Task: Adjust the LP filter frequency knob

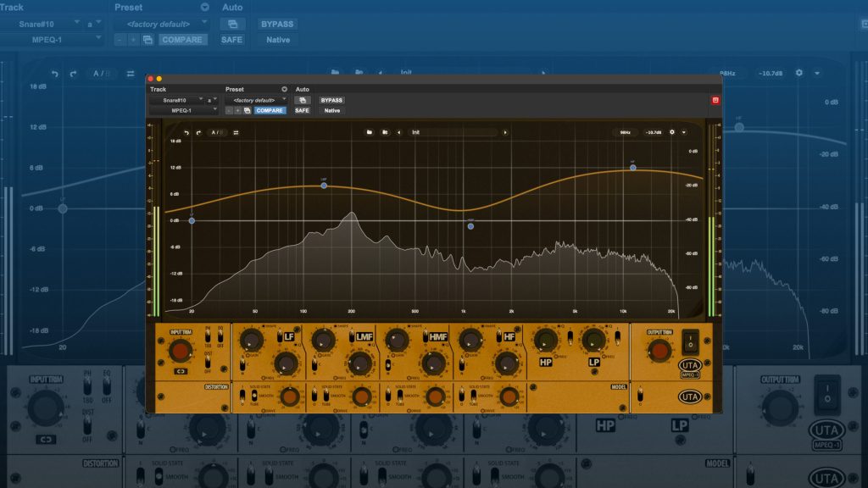Action: point(593,341)
